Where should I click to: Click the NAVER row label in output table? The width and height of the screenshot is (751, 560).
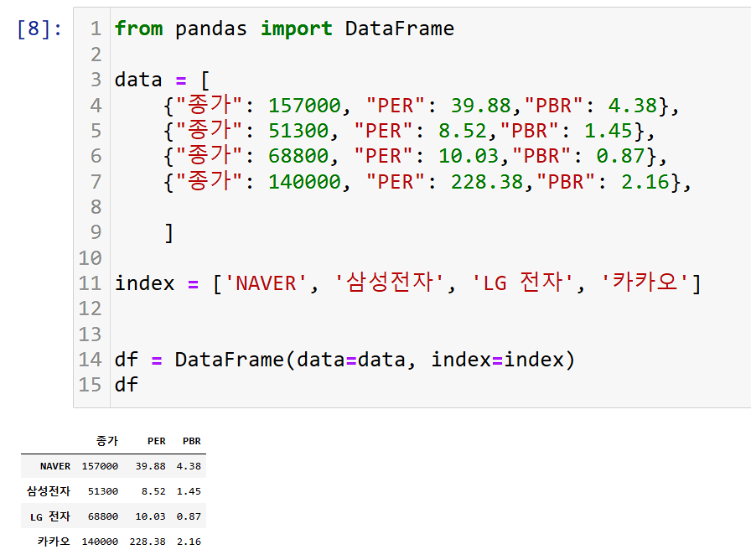pos(55,466)
